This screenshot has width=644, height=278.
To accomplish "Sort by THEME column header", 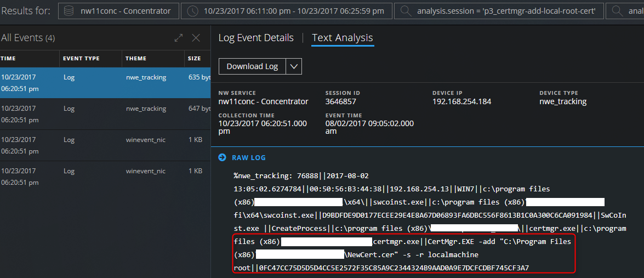I will (x=136, y=58).
